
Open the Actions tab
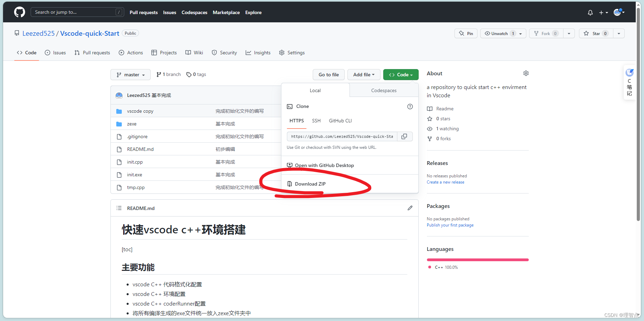pyautogui.click(x=131, y=53)
